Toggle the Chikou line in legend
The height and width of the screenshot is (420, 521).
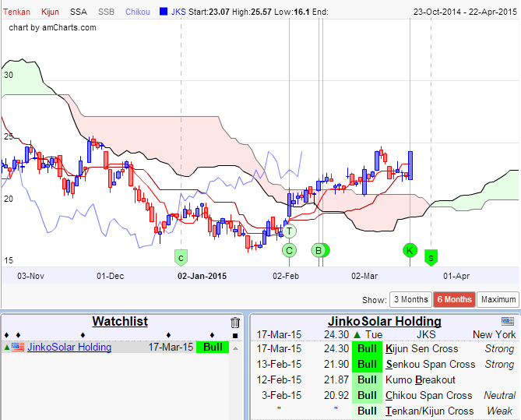point(138,12)
